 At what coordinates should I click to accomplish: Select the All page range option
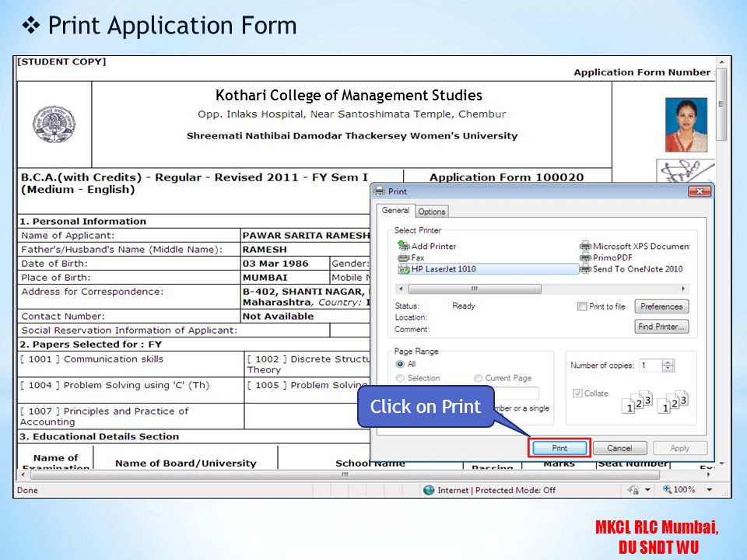click(x=400, y=364)
